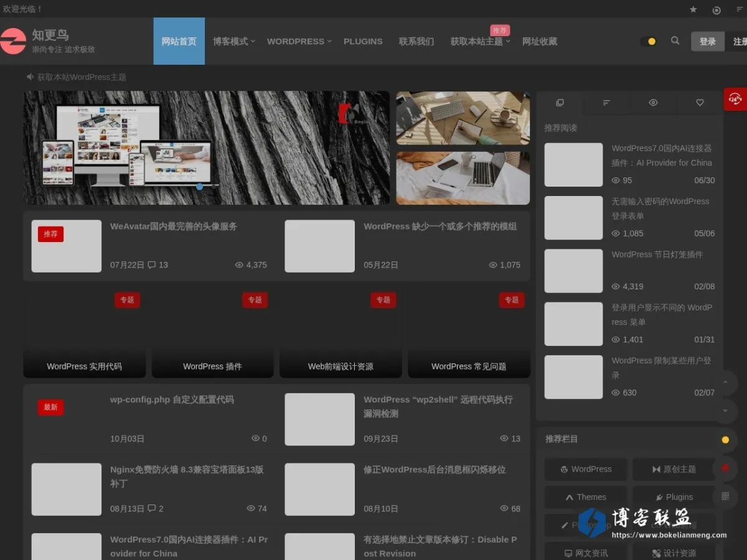Open the Web前端设计资源 topic card
Screen dimensions: 747x560
(341, 333)
